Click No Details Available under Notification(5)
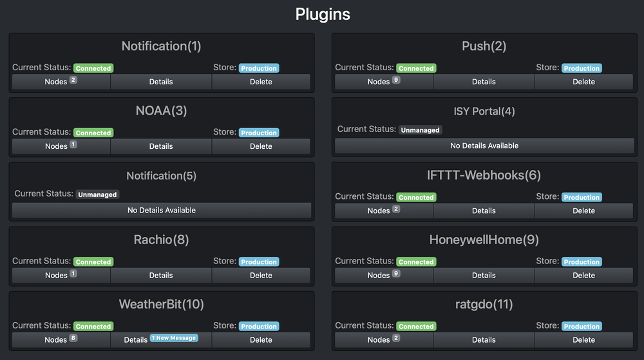This screenshot has width=644, height=360. point(161,210)
